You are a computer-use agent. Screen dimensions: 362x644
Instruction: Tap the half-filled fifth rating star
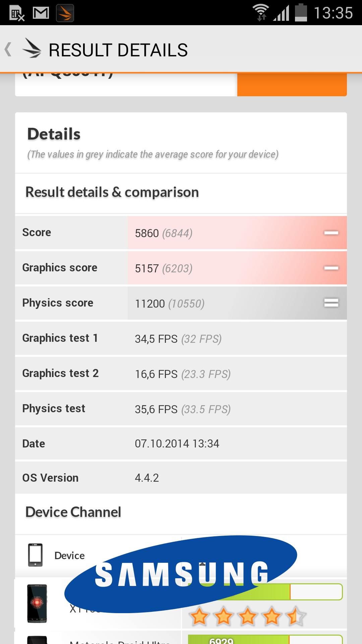click(x=296, y=616)
